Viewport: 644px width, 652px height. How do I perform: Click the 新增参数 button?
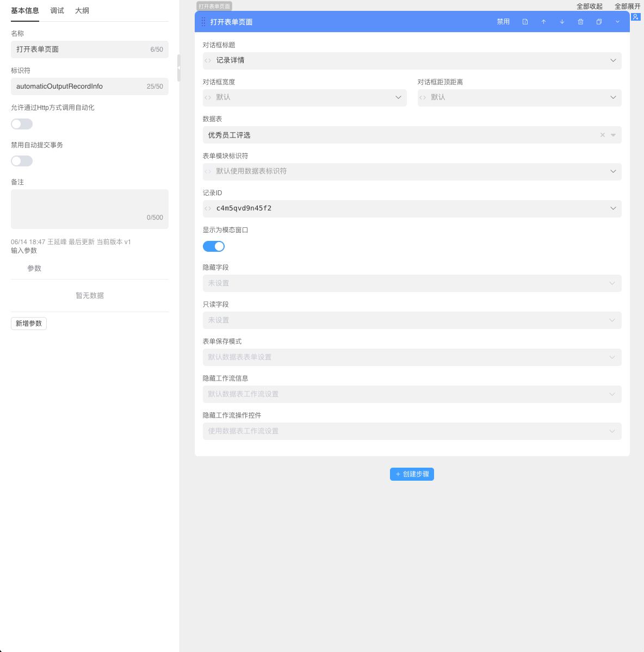click(x=29, y=324)
